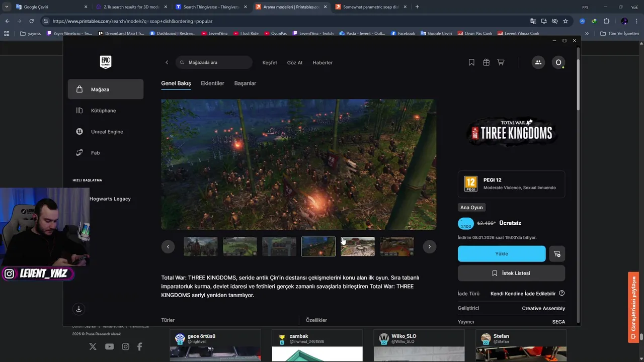
Task: Open the Tüm Yer İşaretleri folder
Action: 619,33
